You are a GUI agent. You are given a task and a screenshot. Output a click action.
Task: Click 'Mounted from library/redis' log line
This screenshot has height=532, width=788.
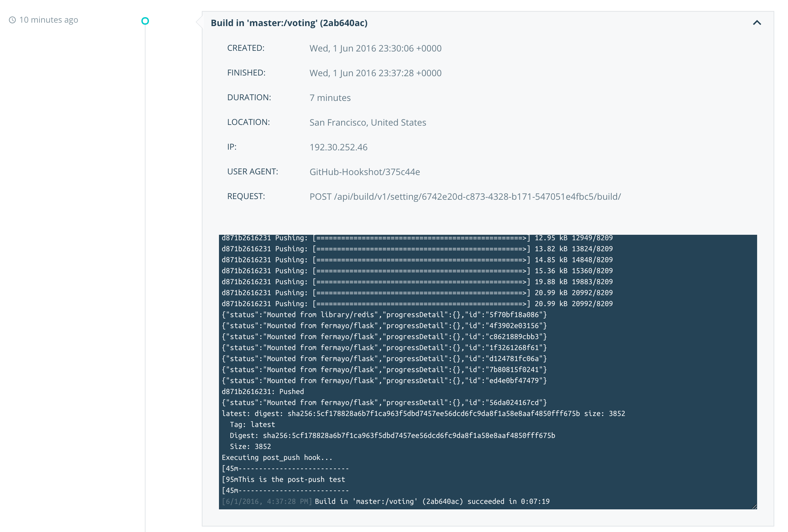384,315
